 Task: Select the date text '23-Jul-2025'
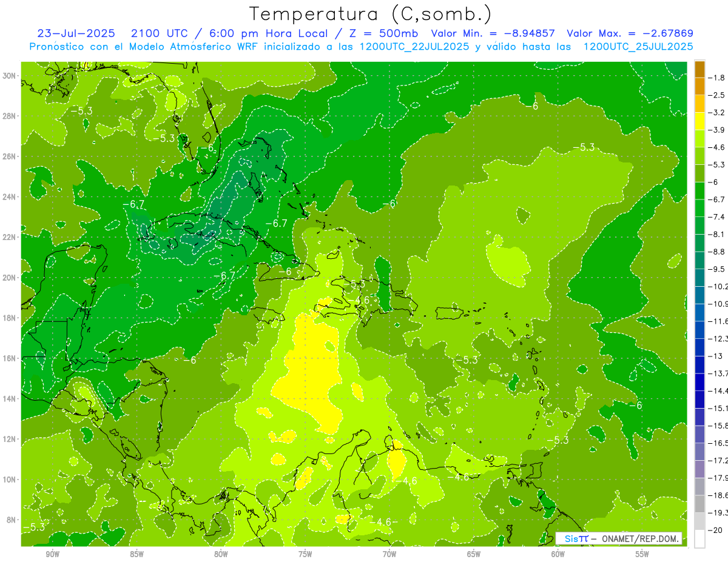pos(76,33)
